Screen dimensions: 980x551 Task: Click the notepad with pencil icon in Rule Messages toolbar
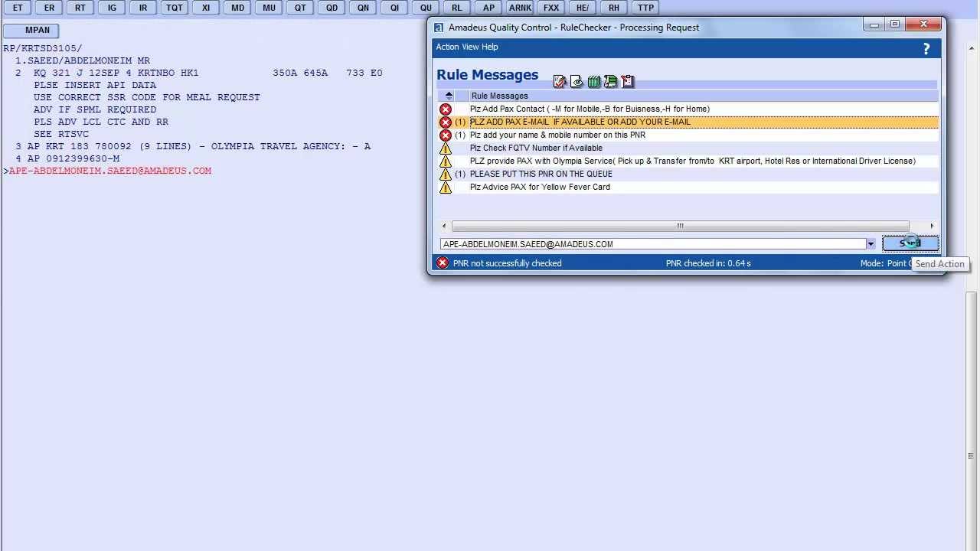(x=560, y=81)
